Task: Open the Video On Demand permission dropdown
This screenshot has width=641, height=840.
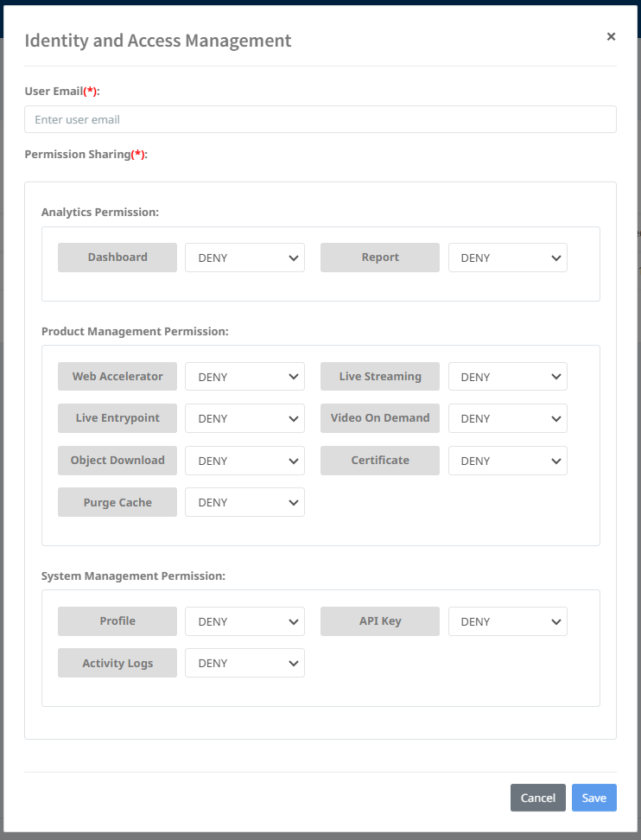Action: point(507,418)
